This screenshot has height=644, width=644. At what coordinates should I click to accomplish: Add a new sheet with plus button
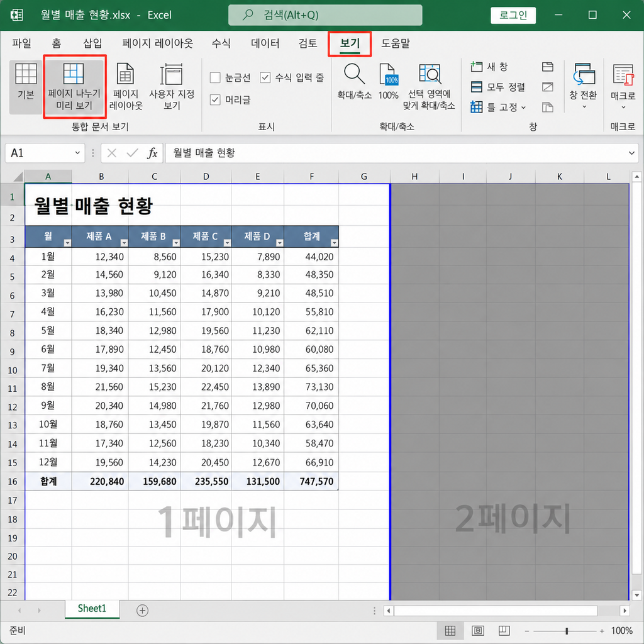[x=142, y=610]
